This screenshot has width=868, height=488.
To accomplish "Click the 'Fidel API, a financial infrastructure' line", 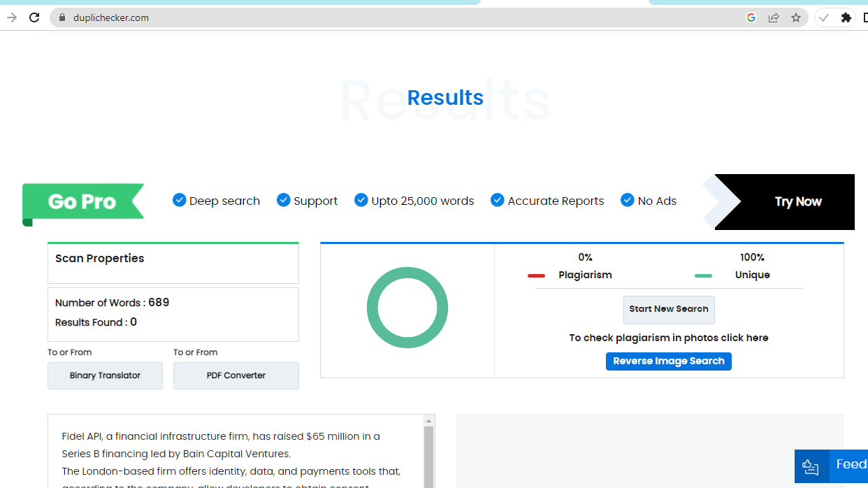I will tap(221, 436).
